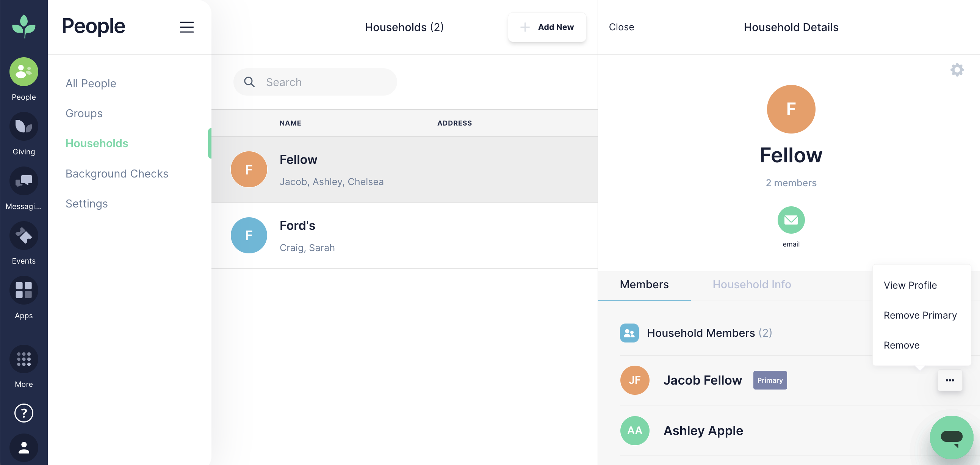980x465 pixels.
Task: Select Remove Primary from menu
Action: coord(919,315)
